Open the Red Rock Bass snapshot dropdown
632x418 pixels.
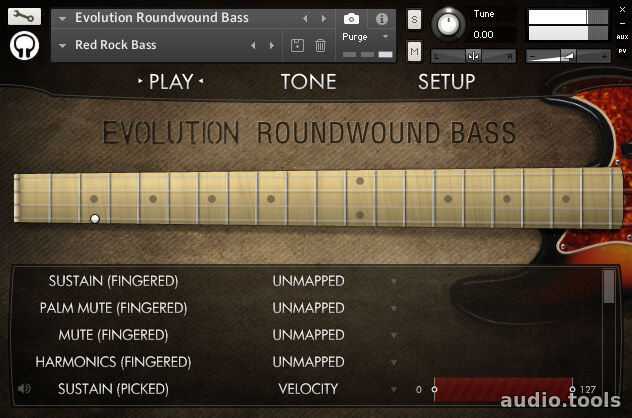62,46
